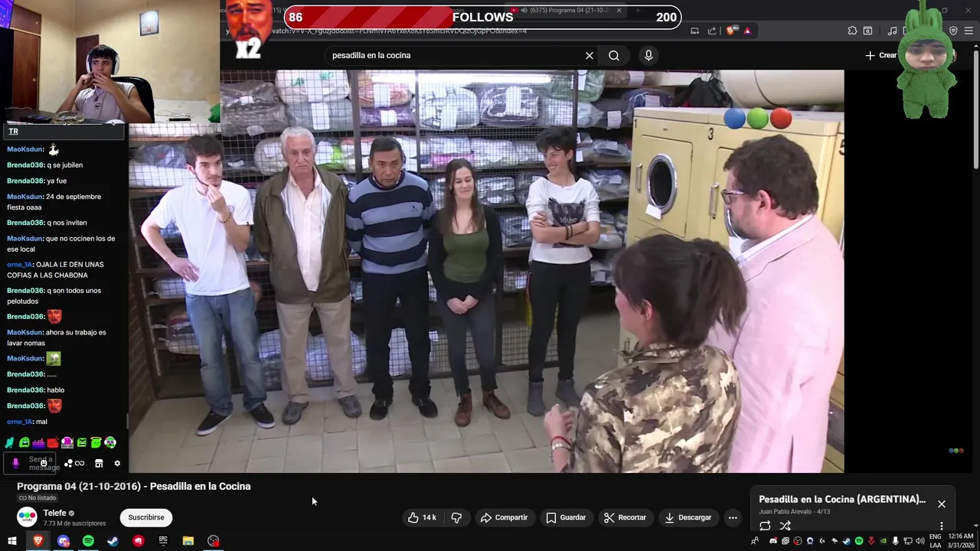Click the Descargar download button

(x=688, y=517)
